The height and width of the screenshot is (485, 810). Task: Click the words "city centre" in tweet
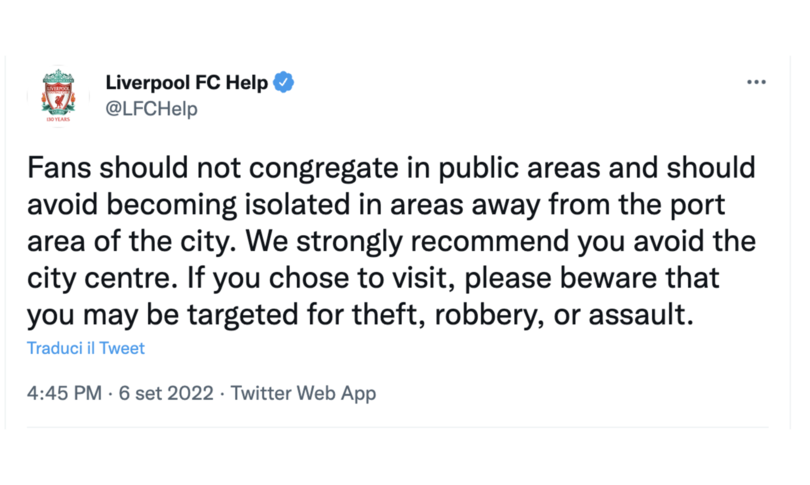[99, 278]
